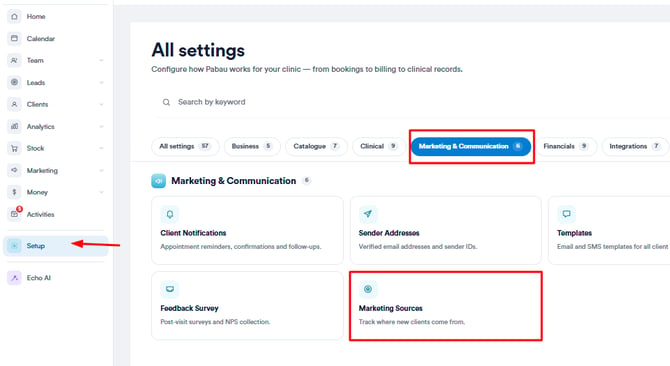
Task: Click the Marketing Sources target icon
Action: point(368,289)
